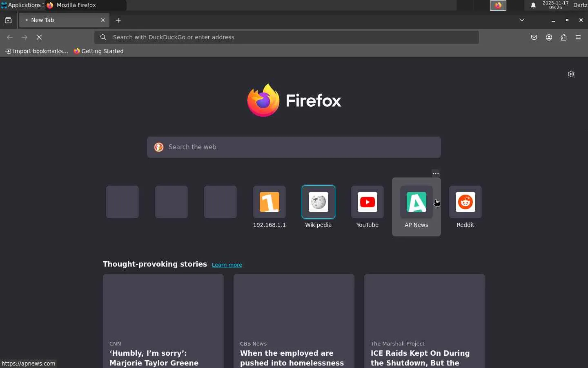This screenshot has width=588, height=368.
Task: Open the YouTube shortcut tile
Action: point(367,207)
